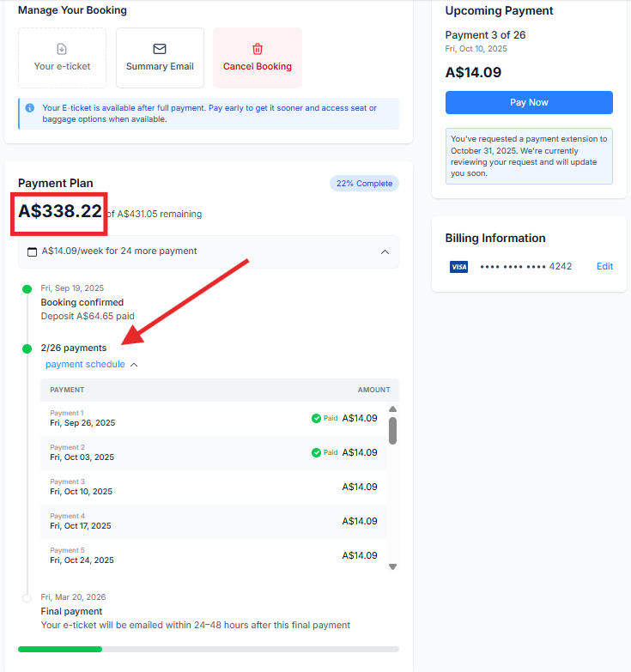Click scrollbar up arrow in payment table
This screenshot has width=631, height=672.
pos(392,409)
